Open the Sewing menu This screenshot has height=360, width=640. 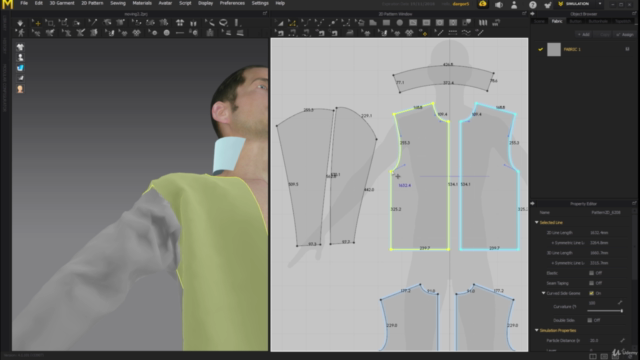118,3
